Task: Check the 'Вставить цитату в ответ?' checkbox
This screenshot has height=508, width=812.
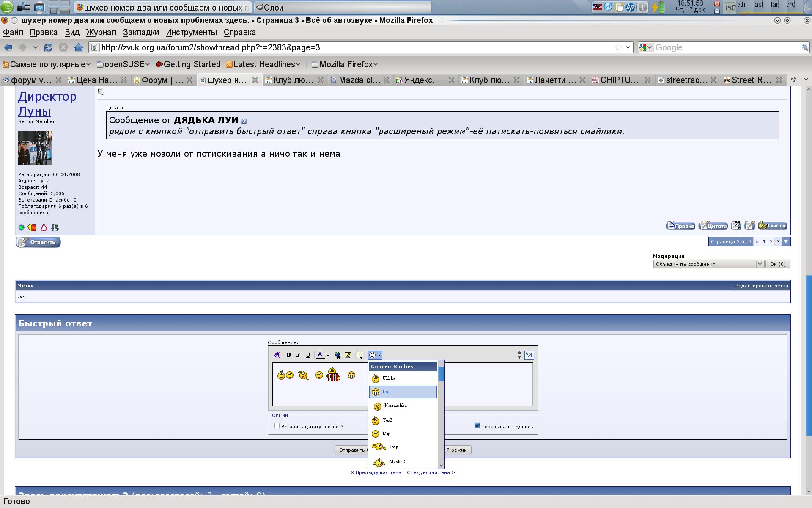Action: [x=277, y=425]
